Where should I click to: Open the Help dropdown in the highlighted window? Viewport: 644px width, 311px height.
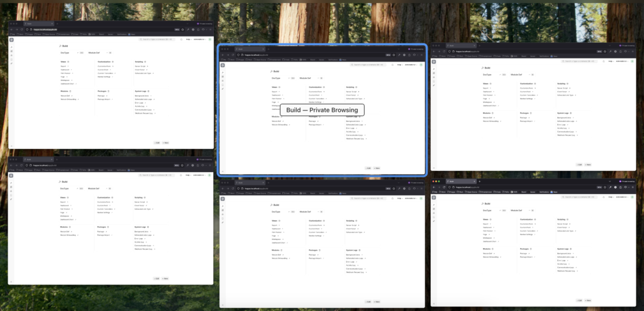click(x=399, y=64)
